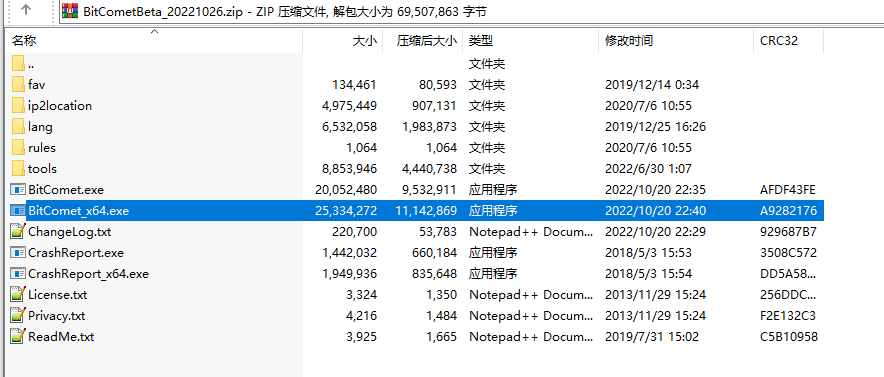The width and height of the screenshot is (884, 377).
Task: Click the up one level arrow icon
Action: pos(26,10)
